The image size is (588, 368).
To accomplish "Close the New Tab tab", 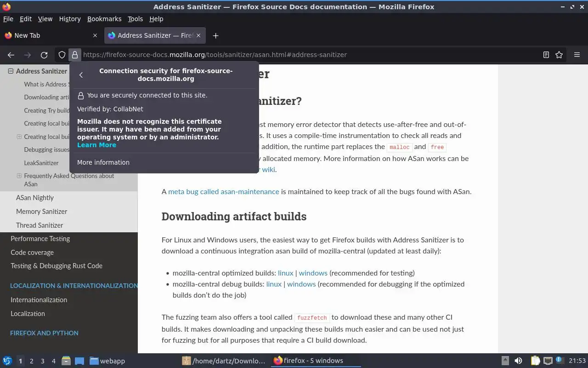I will pyautogui.click(x=95, y=35).
